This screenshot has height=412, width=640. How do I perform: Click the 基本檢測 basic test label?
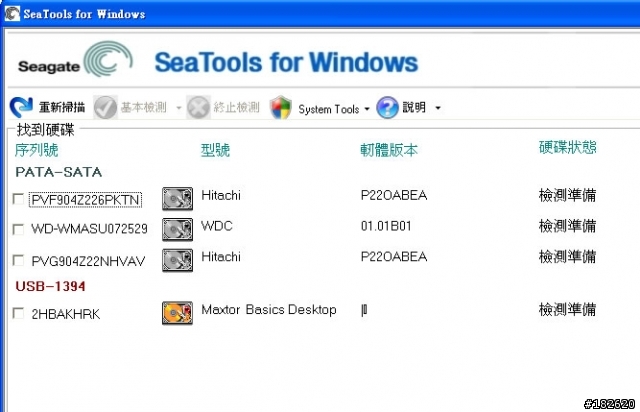[143, 107]
